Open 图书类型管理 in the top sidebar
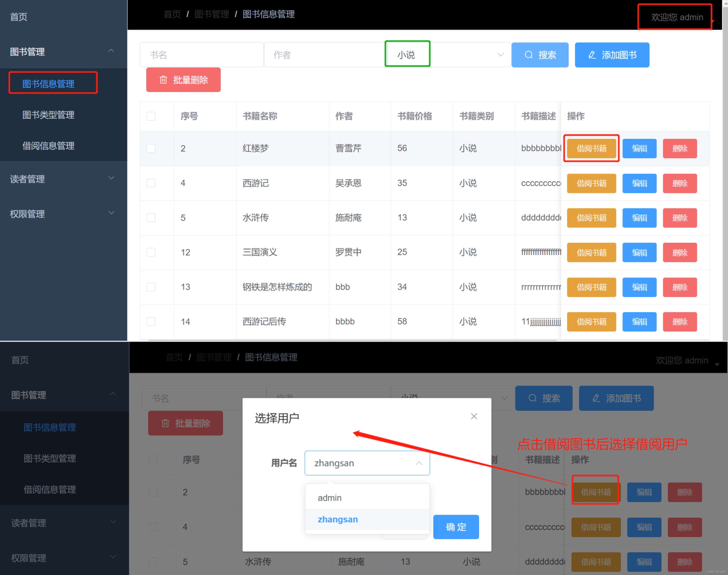Screen dimensions: 728x575 tap(48, 115)
